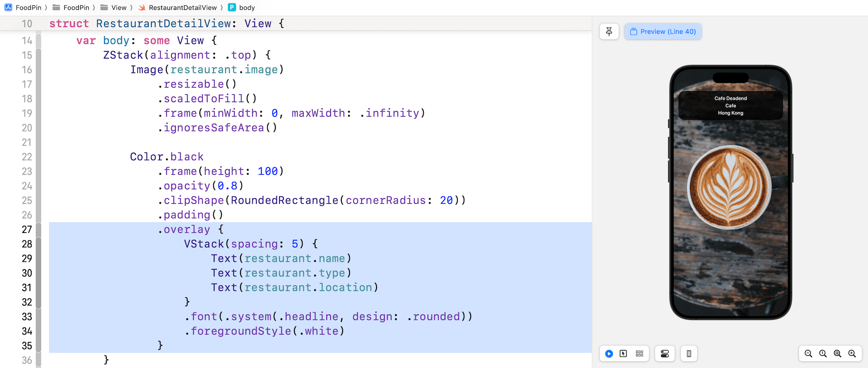The height and width of the screenshot is (368, 868).
Task: Open Canvas Device Settings toggles icon
Action: (665, 354)
